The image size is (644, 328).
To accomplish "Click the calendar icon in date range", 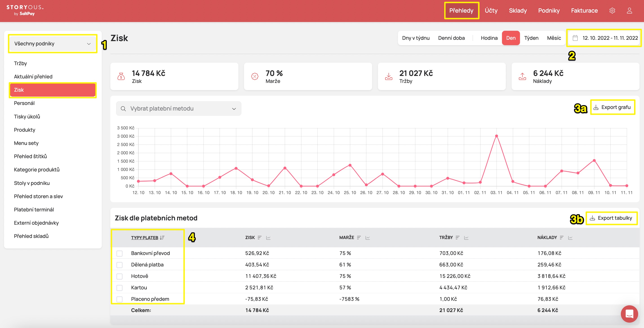I will click(575, 38).
